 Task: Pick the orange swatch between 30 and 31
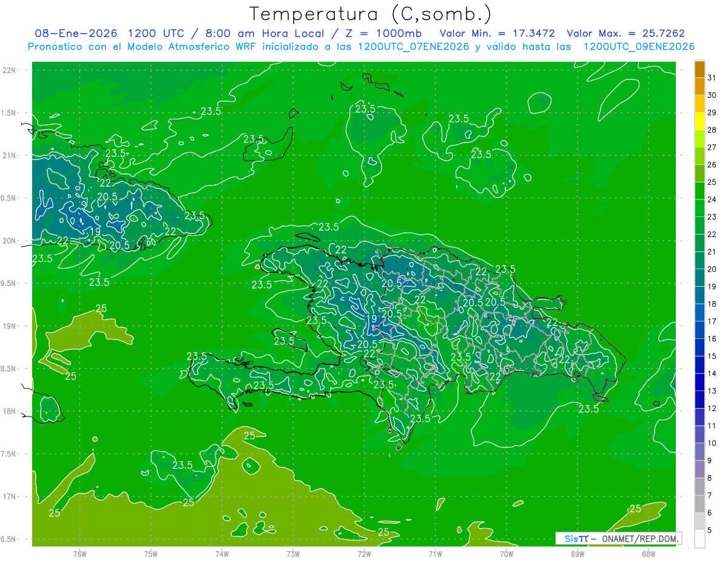click(x=699, y=87)
